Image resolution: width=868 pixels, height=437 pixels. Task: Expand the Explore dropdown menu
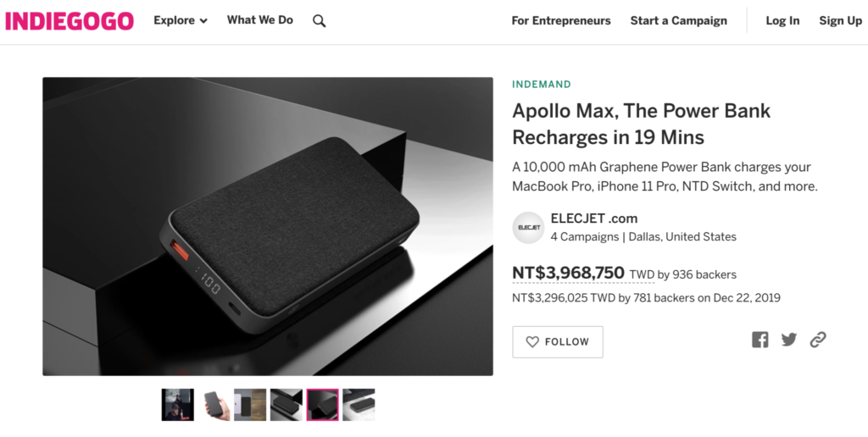(180, 21)
